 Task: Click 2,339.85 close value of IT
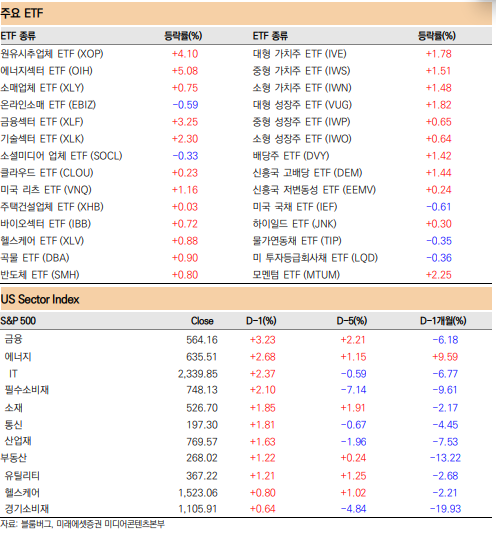[198, 374]
